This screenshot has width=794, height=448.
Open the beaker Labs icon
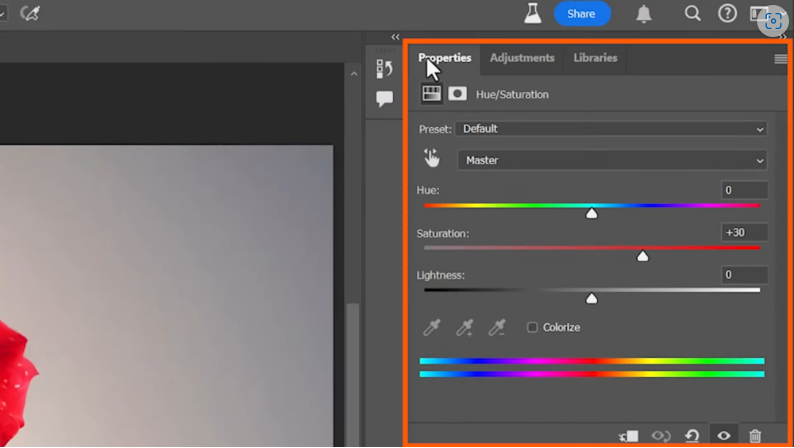(533, 14)
